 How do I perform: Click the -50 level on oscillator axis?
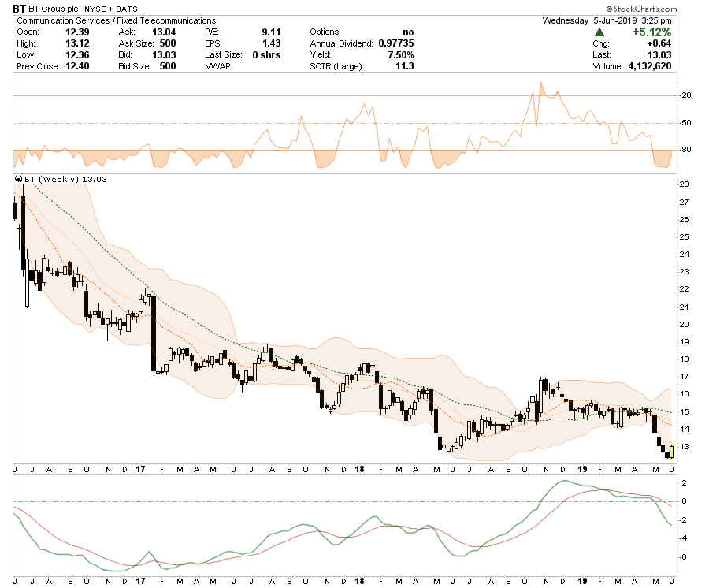pyautogui.click(x=686, y=123)
